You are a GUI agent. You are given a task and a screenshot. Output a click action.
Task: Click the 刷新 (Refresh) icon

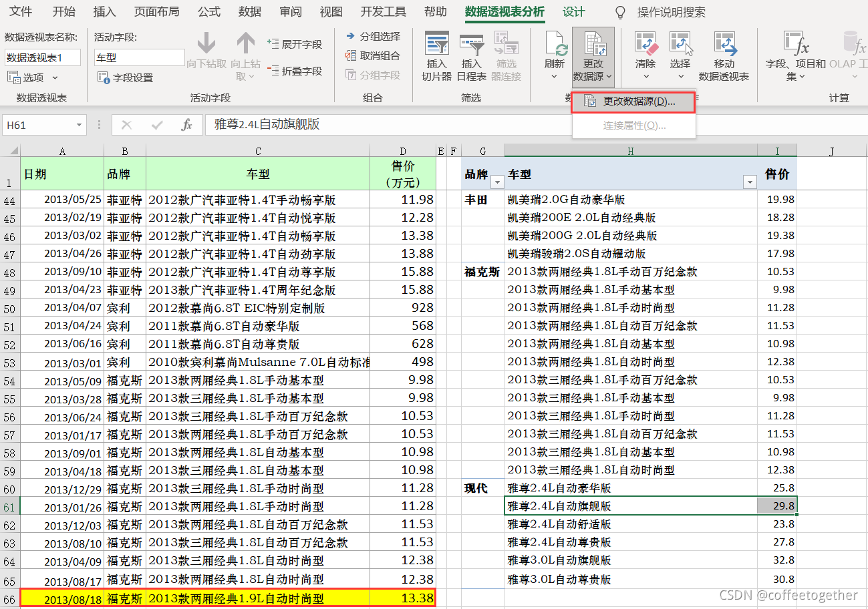click(555, 44)
